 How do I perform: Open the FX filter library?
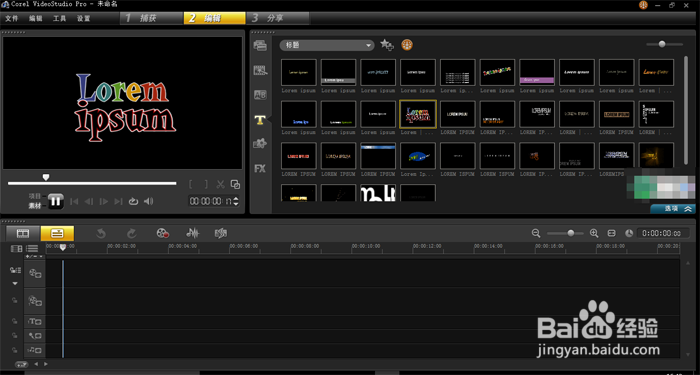(260, 168)
